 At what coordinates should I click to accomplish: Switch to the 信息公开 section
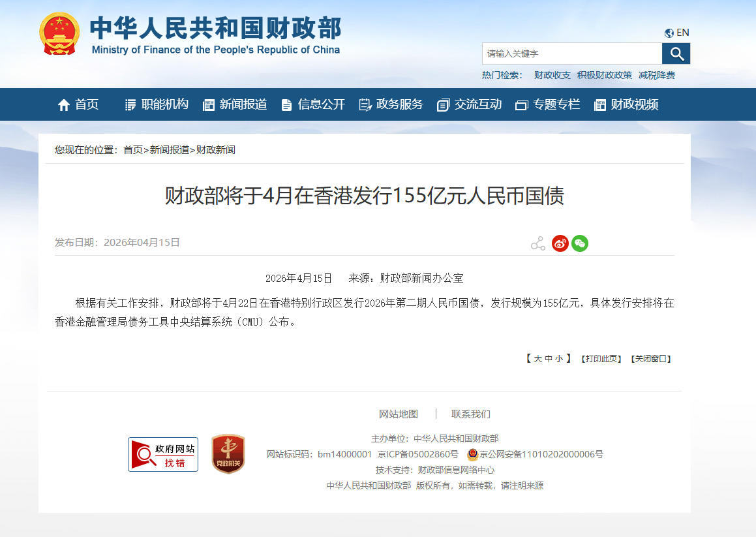tap(321, 104)
